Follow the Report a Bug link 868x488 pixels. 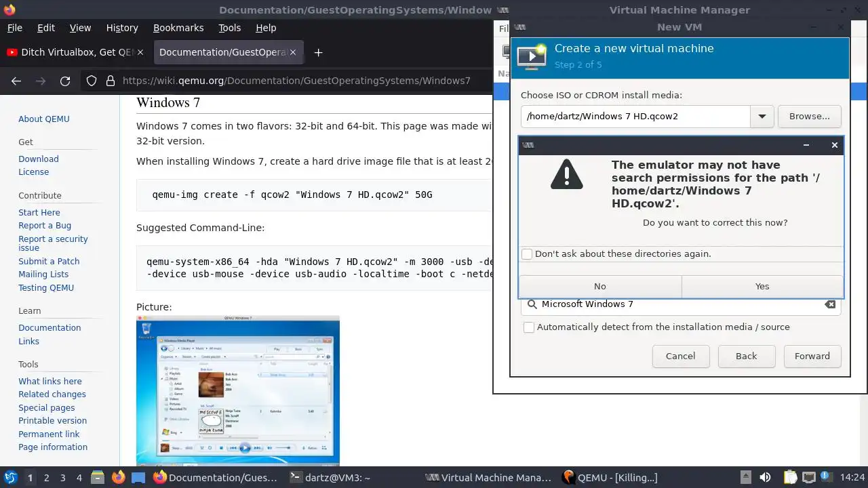[45, 226]
